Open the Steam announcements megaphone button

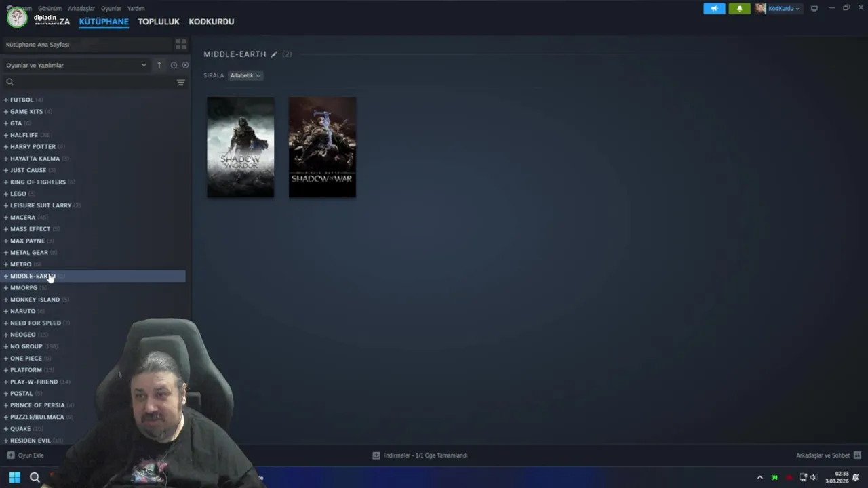(714, 9)
